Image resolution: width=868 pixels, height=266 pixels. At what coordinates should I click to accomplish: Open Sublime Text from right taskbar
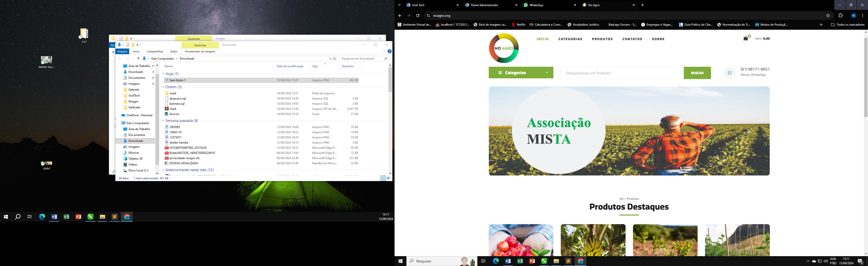click(x=568, y=261)
